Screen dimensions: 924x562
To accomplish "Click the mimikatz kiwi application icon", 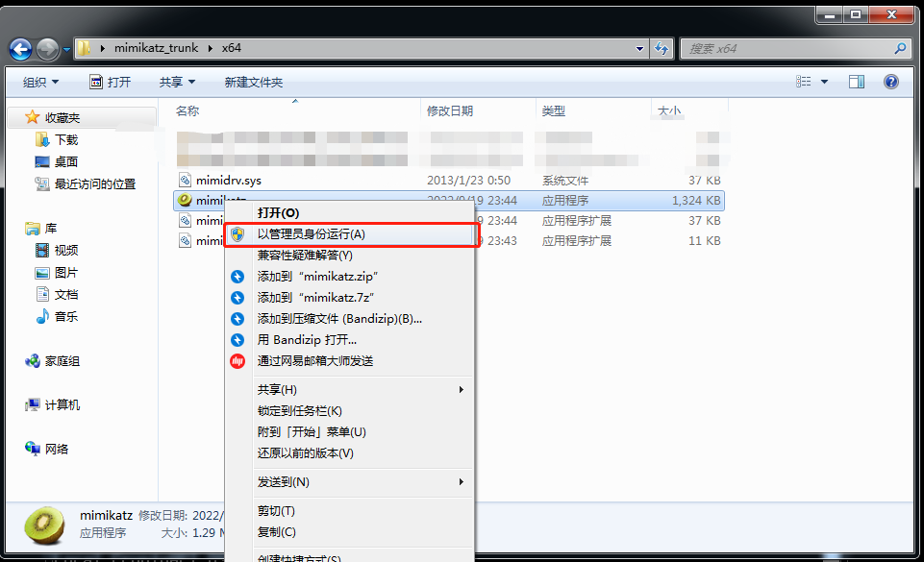I will pyautogui.click(x=185, y=200).
